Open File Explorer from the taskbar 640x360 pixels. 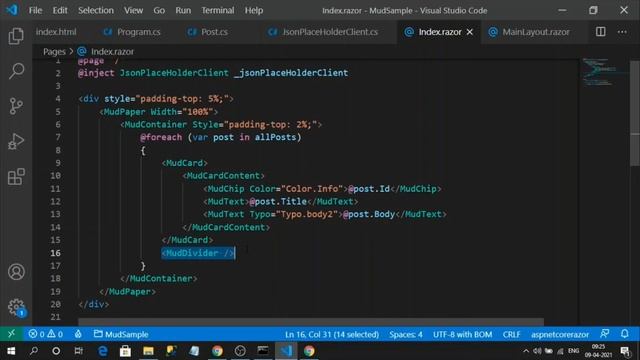(148, 351)
